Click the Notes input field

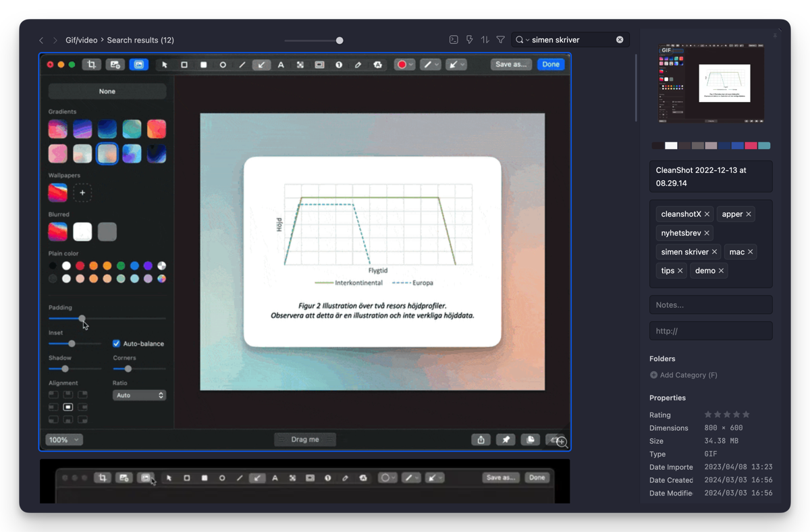click(x=710, y=304)
